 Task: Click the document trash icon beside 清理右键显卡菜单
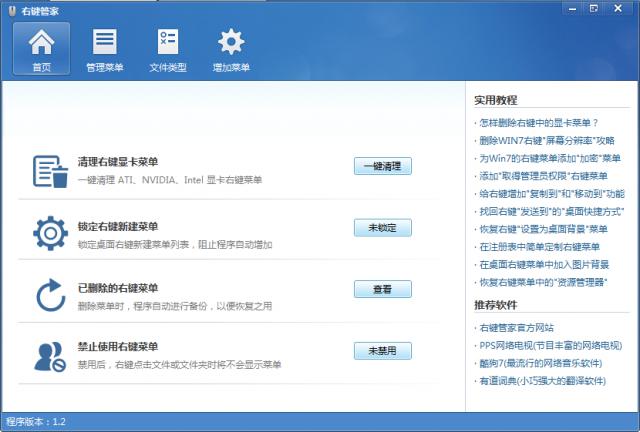tap(50, 171)
